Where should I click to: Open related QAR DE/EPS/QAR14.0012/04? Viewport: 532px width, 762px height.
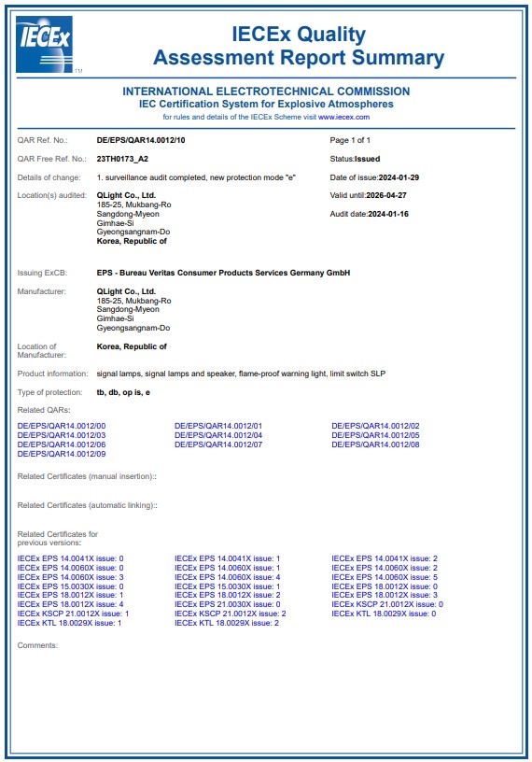tap(218, 435)
